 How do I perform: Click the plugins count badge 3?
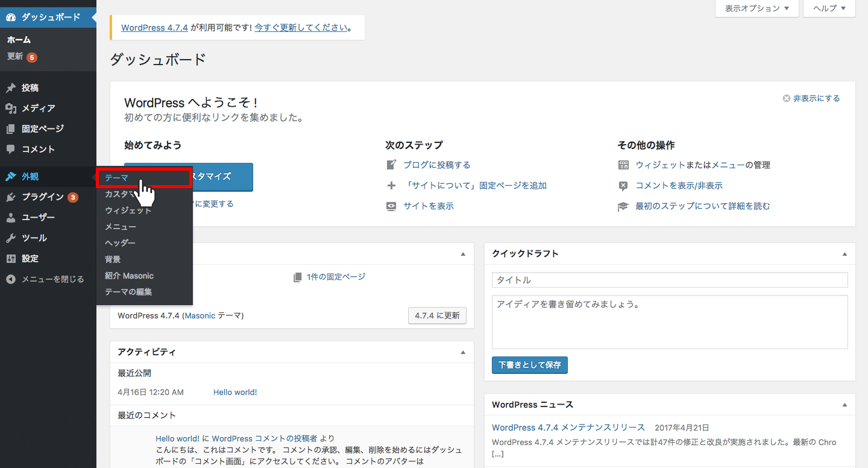coord(72,197)
